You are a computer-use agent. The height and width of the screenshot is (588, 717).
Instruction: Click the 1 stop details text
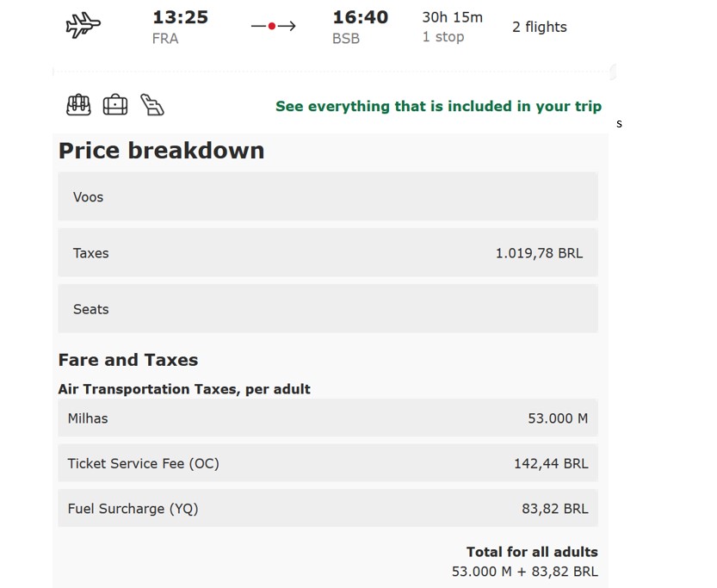[442, 37]
